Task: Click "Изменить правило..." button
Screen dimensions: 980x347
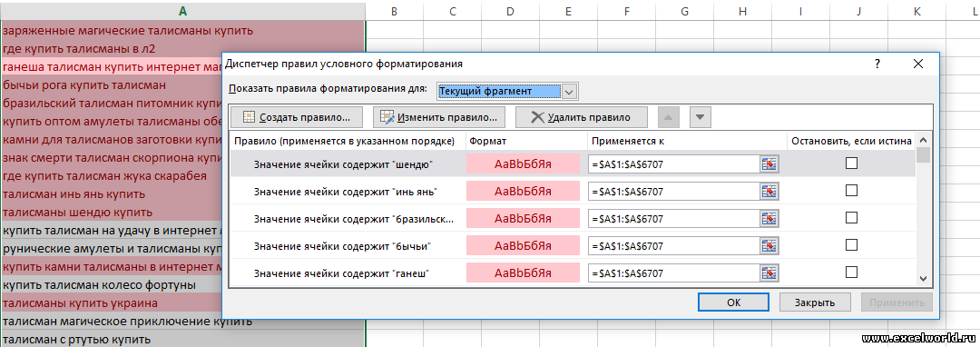Action: [x=438, y=117]
